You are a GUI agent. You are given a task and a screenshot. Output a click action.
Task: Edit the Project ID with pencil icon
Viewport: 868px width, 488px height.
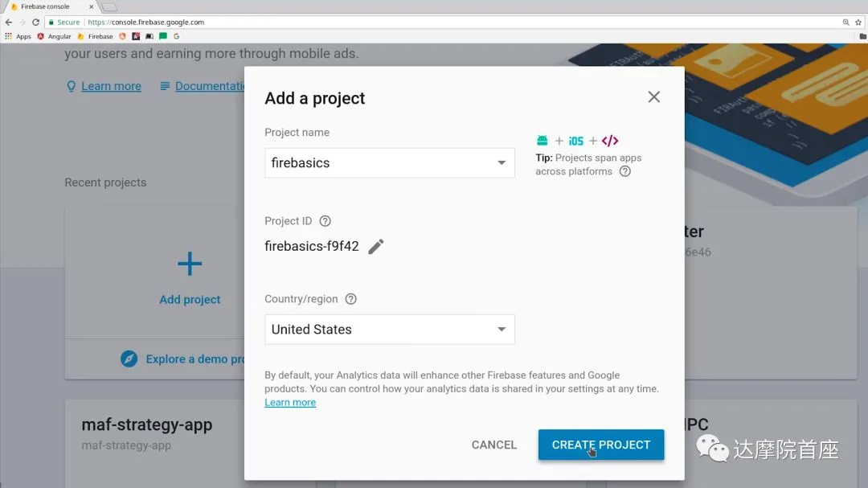pos(376,247)
